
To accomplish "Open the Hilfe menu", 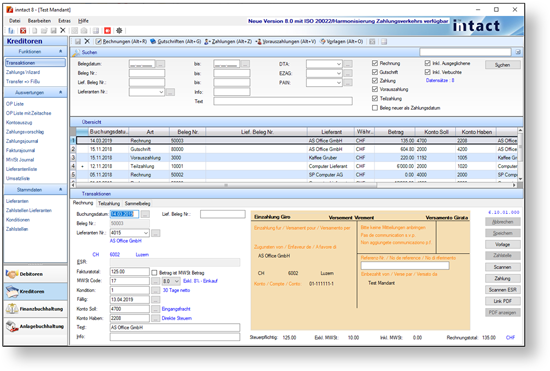I will [83, 21].
